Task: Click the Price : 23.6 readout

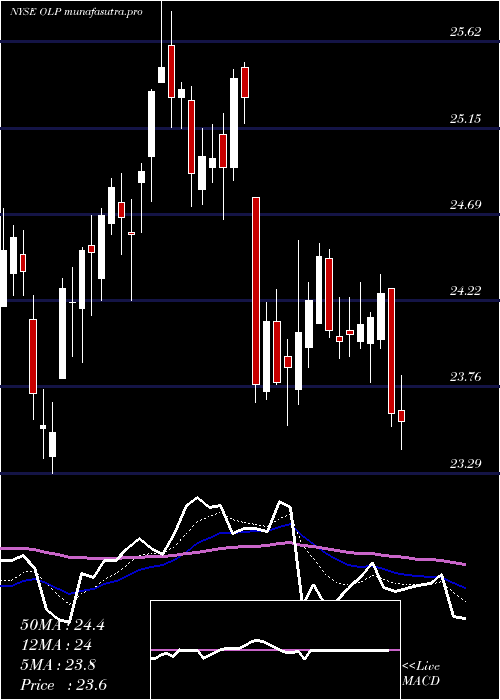Action: coord(63,685)
